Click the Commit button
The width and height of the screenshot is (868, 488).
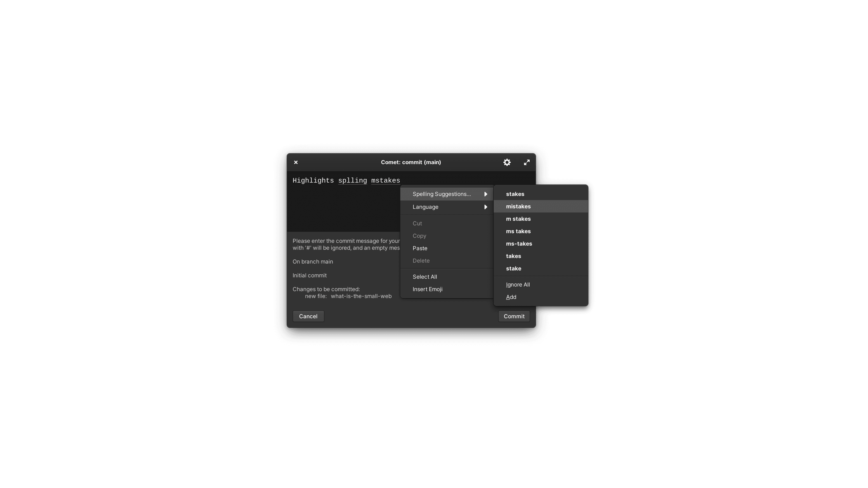tap(514, 316)
